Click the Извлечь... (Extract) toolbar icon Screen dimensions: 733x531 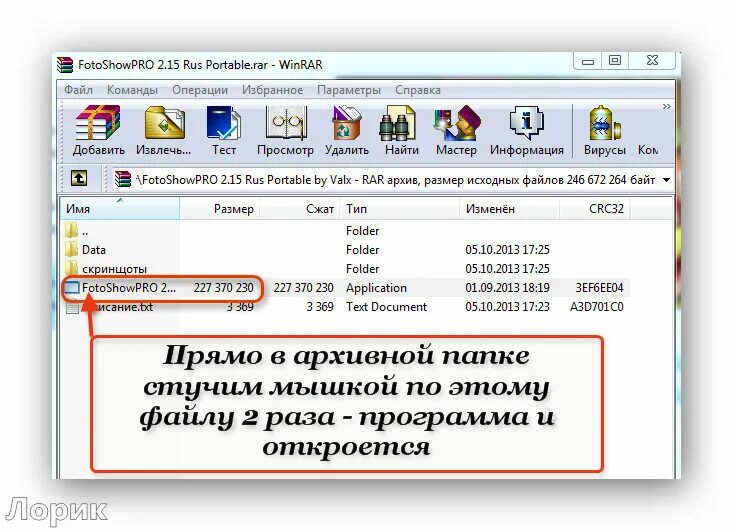(164, 122)
